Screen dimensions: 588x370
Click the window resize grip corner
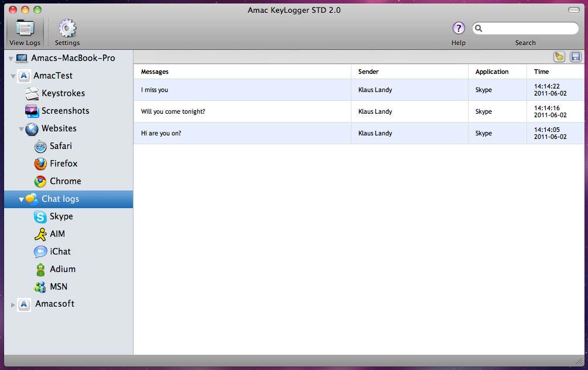(x=580, y=361)
